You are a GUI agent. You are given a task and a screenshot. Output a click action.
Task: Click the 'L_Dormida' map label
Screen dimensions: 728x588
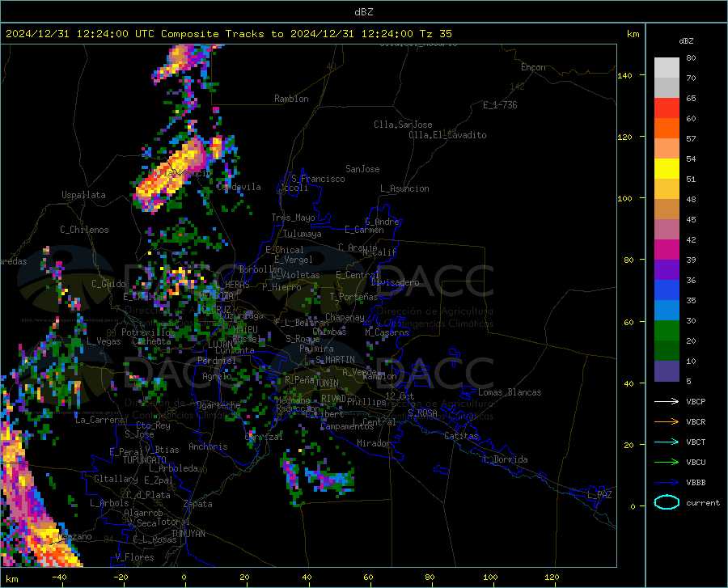(x=505, y=459)
